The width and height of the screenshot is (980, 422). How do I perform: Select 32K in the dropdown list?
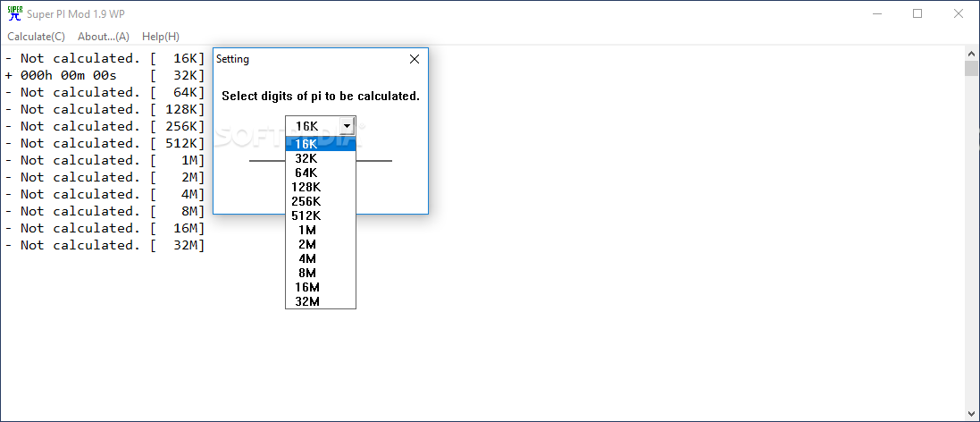[321, 158]
